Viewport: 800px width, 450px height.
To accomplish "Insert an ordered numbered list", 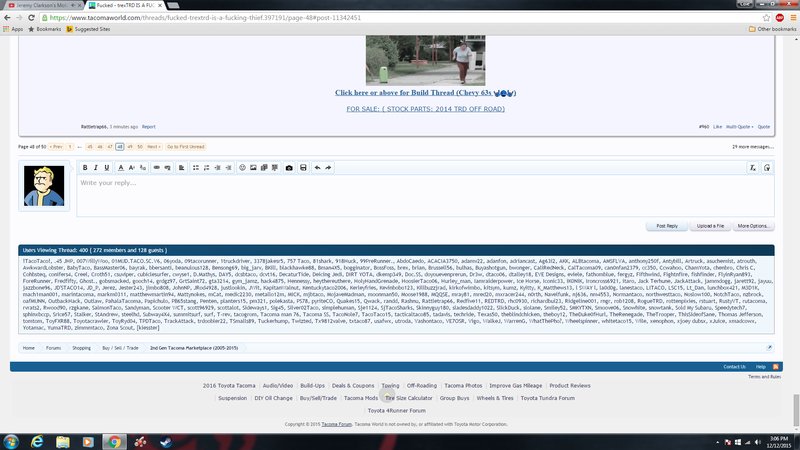I will [207, 168].
